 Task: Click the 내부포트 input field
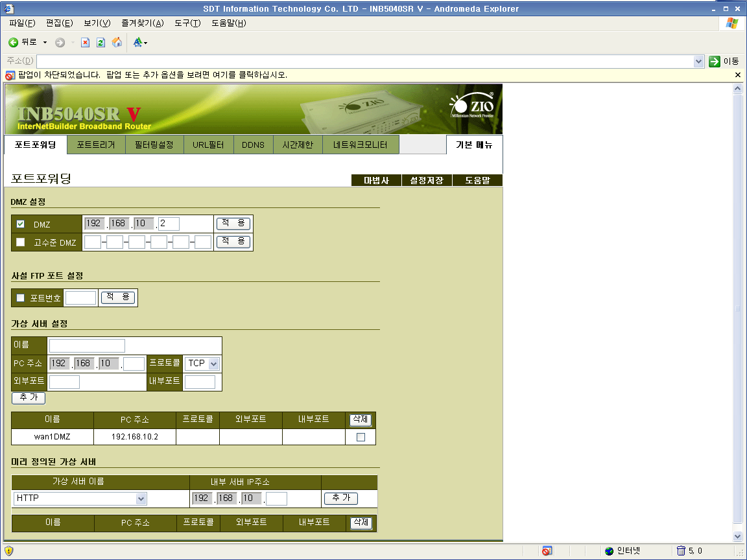(200, 382)
